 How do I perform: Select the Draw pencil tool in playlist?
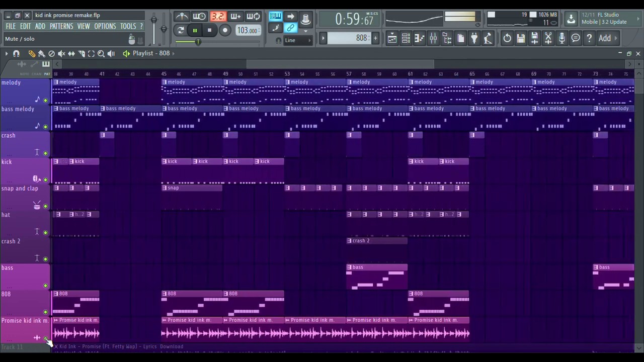click(32, 53)
